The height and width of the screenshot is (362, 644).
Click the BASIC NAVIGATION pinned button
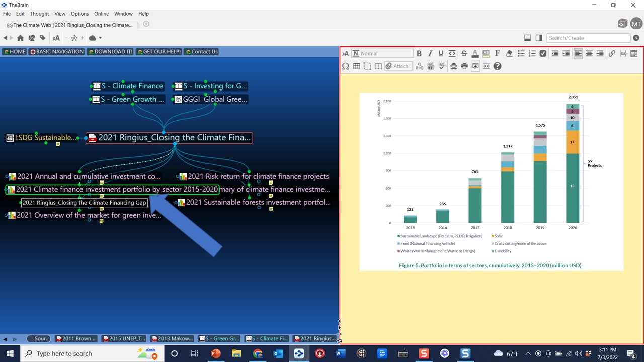click(x=56, y=51)
